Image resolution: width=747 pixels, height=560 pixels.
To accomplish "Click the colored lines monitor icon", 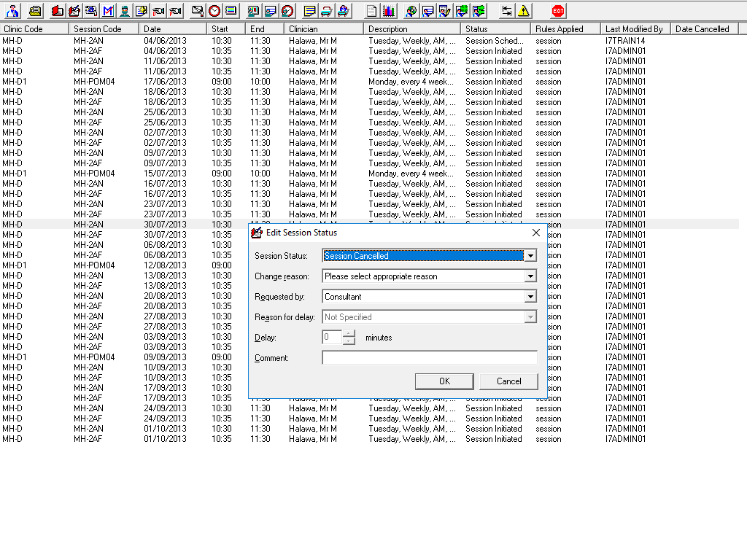I will (x=231, y=10).
